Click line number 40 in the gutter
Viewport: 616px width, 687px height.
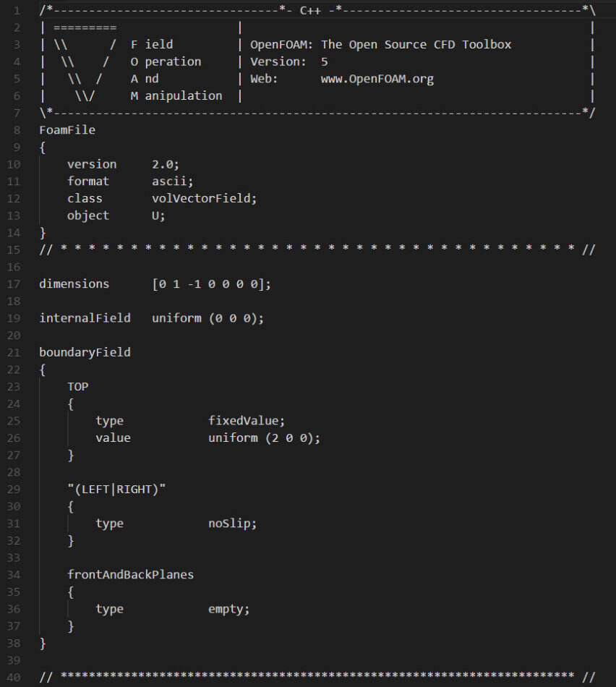(14, 678)
